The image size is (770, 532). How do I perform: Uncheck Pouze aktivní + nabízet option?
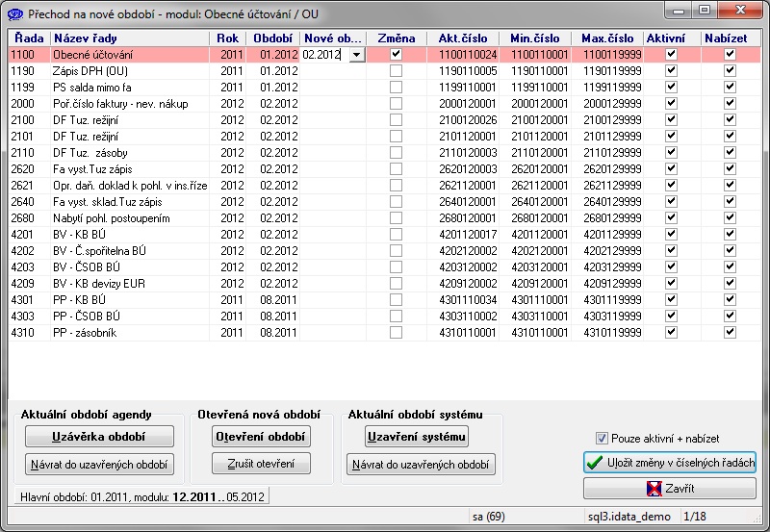(x=601, y=439)
